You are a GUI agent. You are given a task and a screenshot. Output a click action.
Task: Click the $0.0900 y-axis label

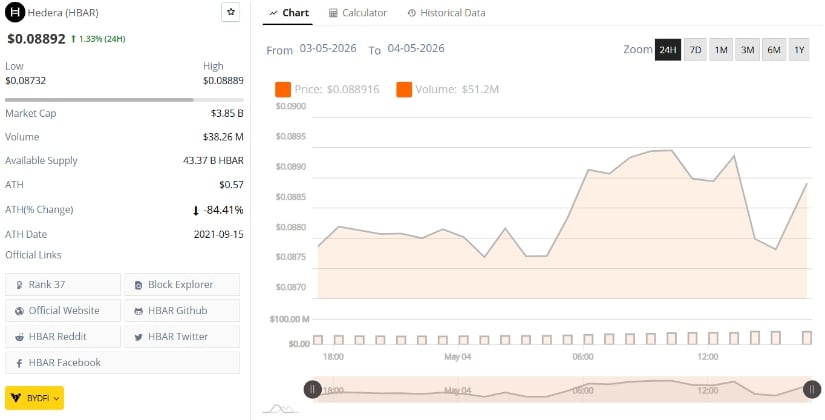coord(290,107)
